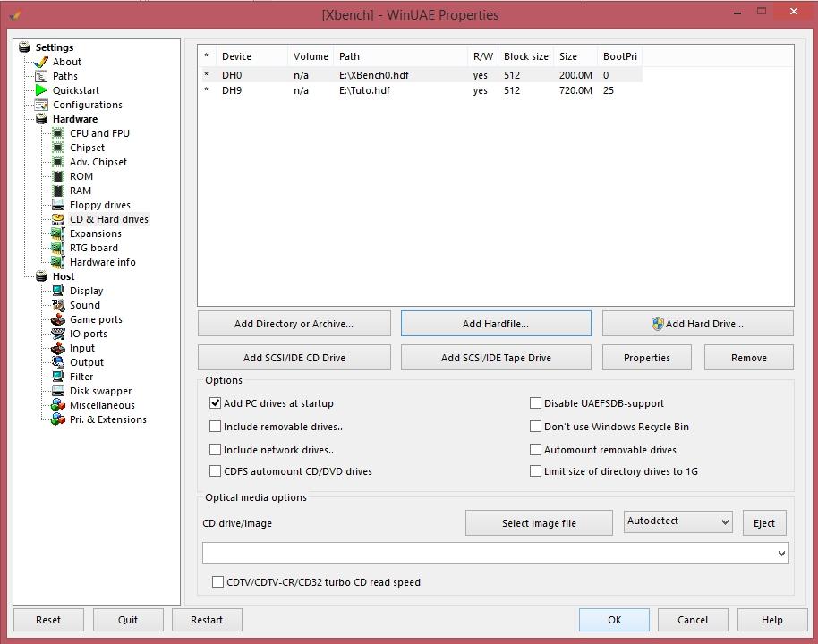Check CDFS automount CD/DVD drives
Image resolution: width=818 pixels, height=644 pixels.
point(215,471)
